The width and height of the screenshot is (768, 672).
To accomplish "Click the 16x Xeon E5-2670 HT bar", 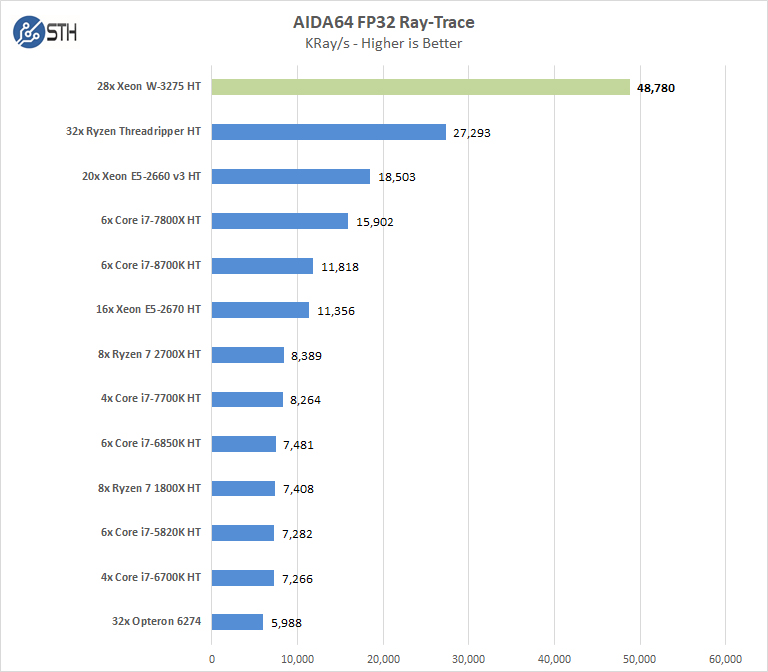I will pyautogui.click(x=261, y=310).
